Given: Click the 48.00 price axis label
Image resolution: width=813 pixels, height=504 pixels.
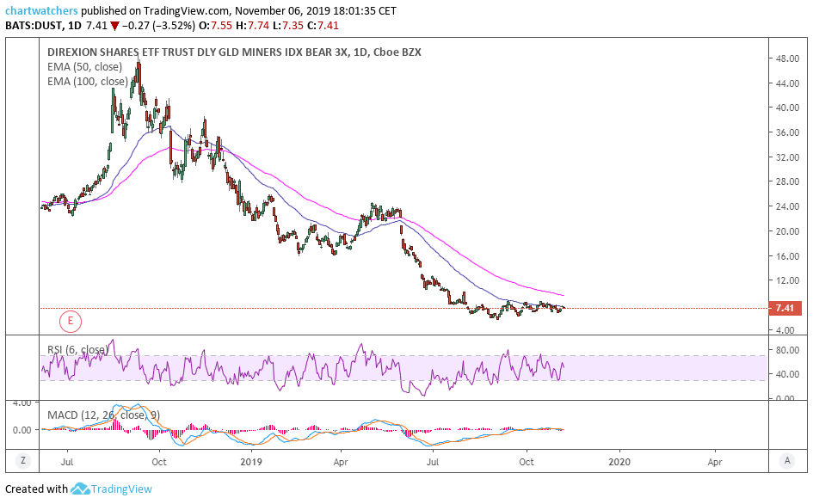Looking at the screenshot, I should (787, 58).
